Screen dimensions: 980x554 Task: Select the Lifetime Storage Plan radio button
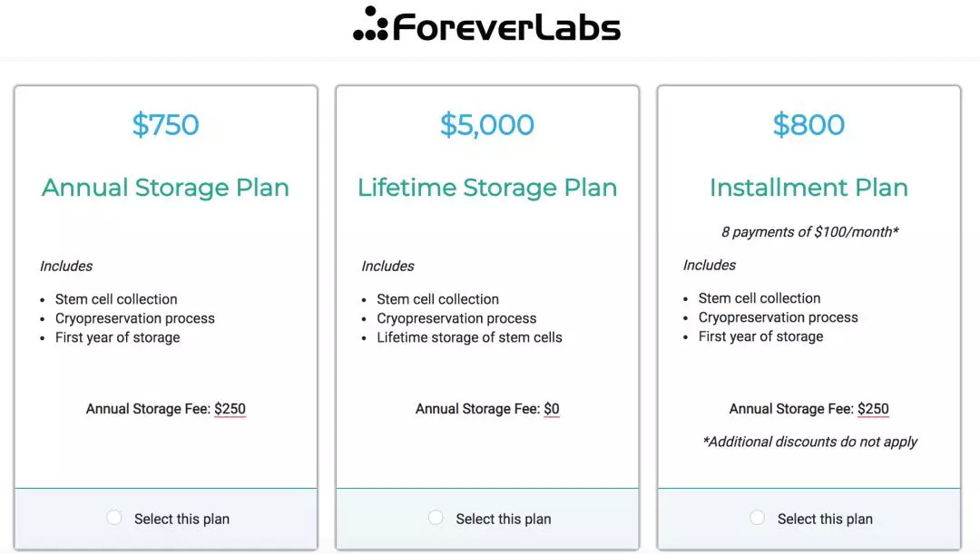click(436, 518)
